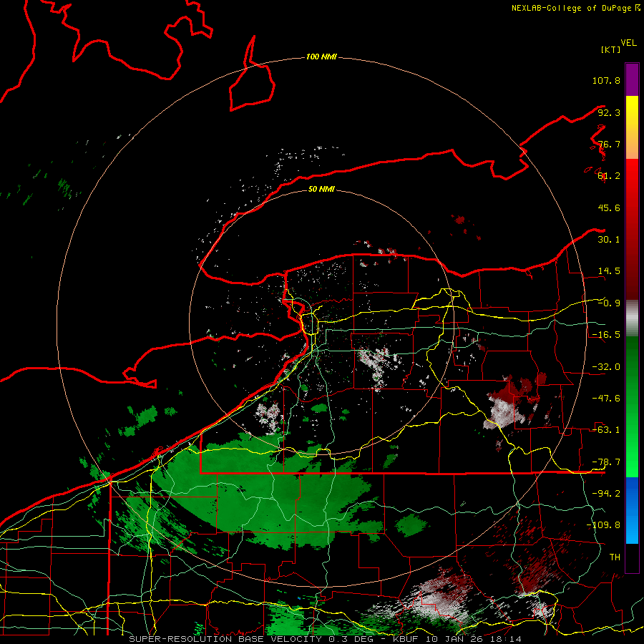Click the -94.2 legend value
The image size is (644, 644).
pos(606,493)
